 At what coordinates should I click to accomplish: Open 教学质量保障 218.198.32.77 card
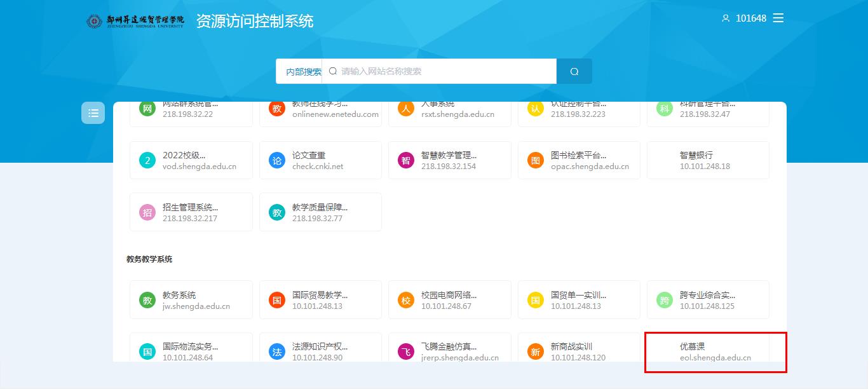[320, 212]
